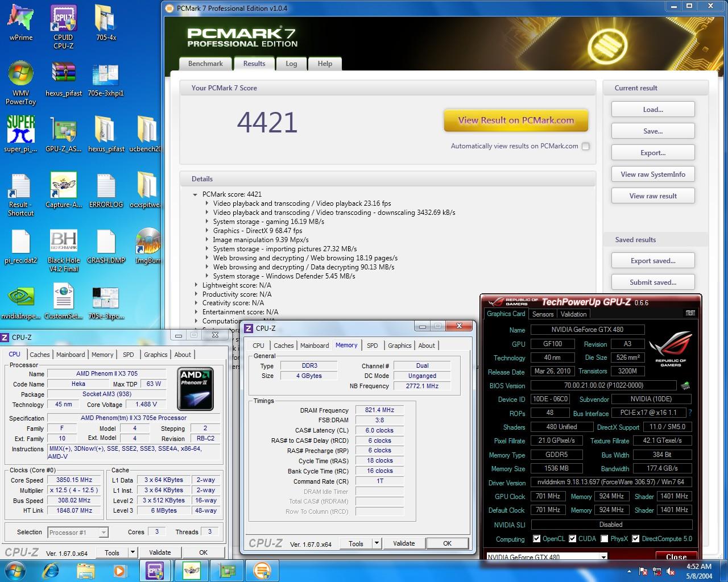Toggle automatically view results on PCMark.com
This screenshot has width=728, height=582.
click(x=585, y=146)
